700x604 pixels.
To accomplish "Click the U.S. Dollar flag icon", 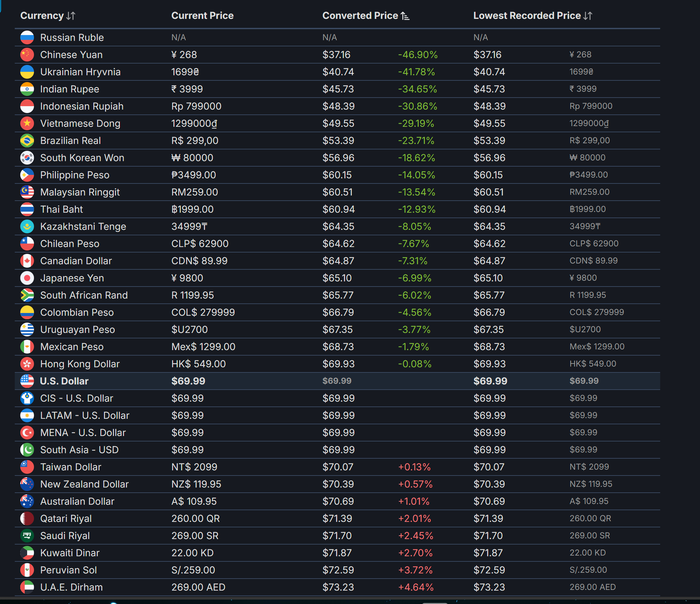I will tap(27, 381).
